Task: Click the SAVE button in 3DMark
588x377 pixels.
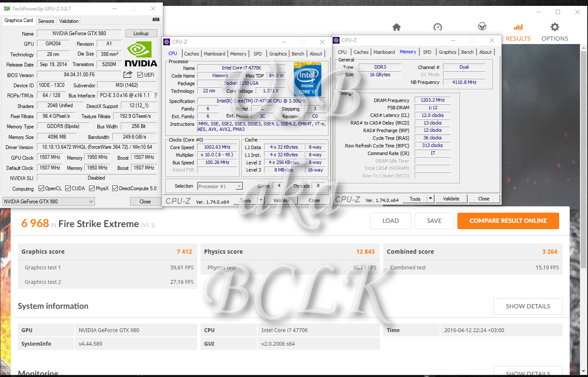Action: 434,221
